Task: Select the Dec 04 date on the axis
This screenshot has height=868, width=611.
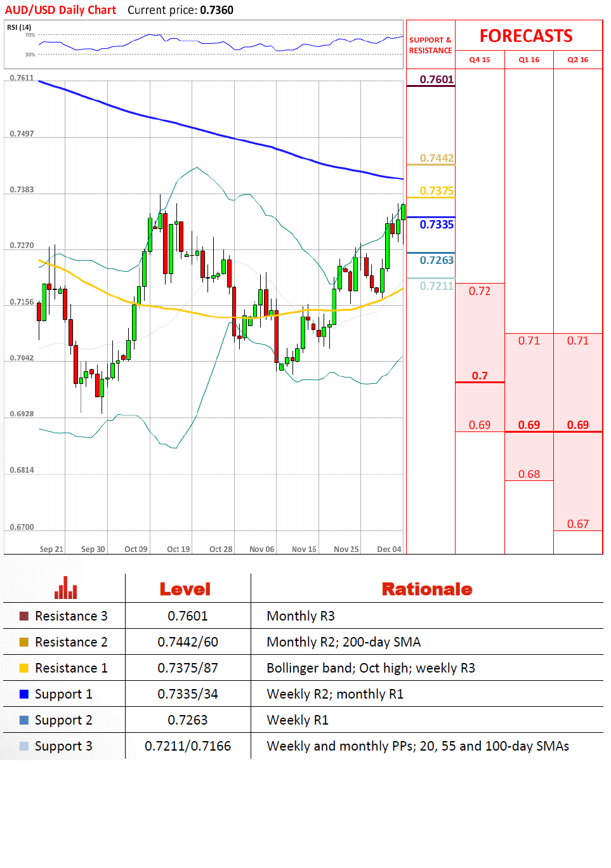Action: (389, 549)
